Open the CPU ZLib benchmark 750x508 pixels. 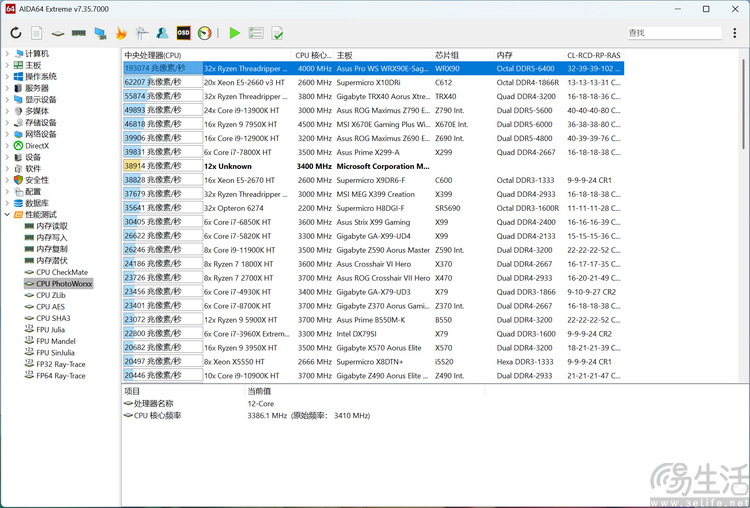tap(45, 295)
